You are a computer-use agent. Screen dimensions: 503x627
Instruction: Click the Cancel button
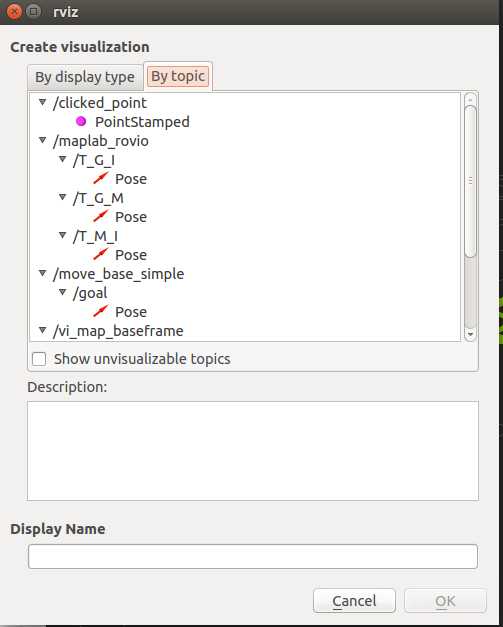354,601
